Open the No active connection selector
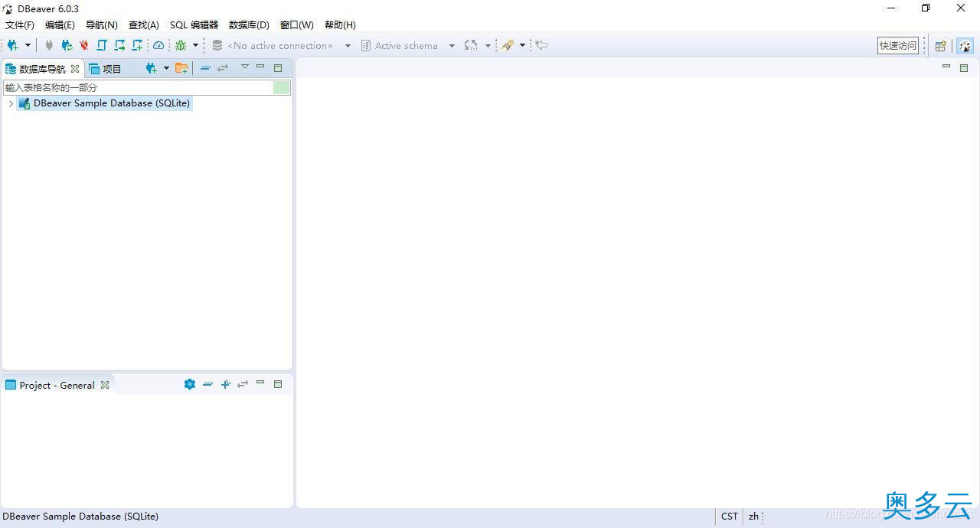The height and width of the screenshot is (528, 980). click(x=281, y=45)
